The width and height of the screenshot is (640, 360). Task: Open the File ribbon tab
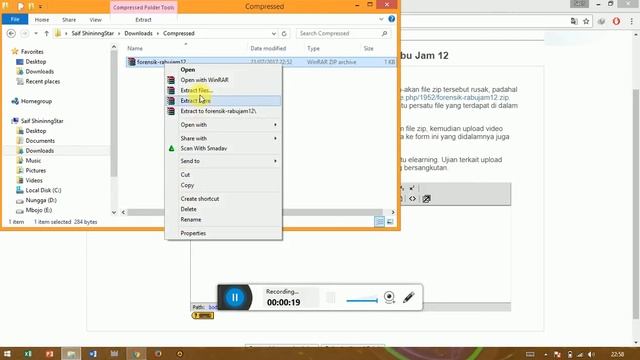[15, 20]
